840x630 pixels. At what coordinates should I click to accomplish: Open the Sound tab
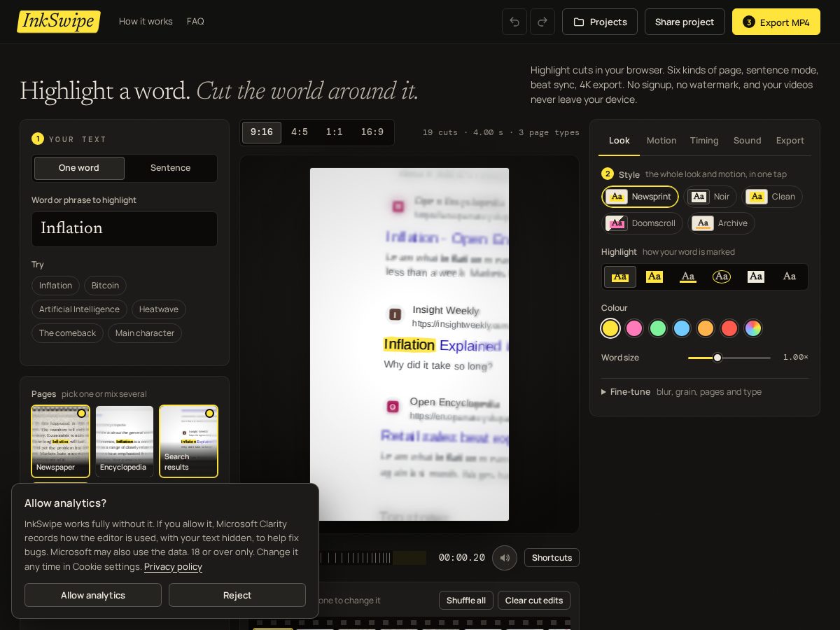click(x=748, y=141)
